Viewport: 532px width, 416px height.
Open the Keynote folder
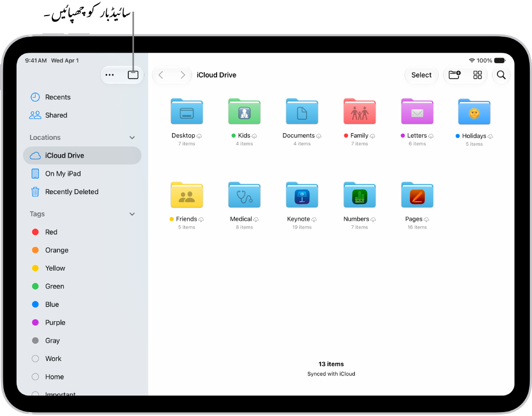tap(302, 195)
